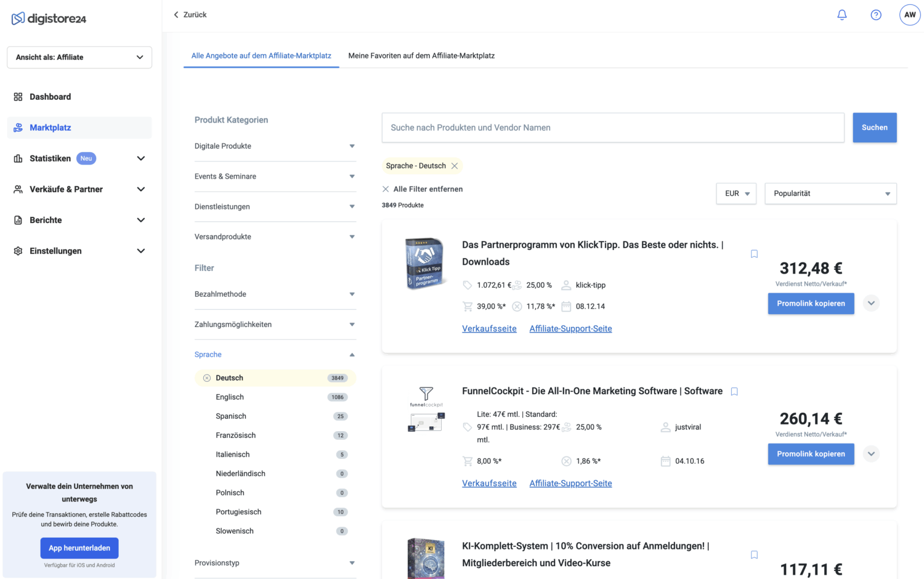This screenshot has height=579, width=924.
Task: Click the KlickTipp product box thumbnail
Action: (425, 264)
